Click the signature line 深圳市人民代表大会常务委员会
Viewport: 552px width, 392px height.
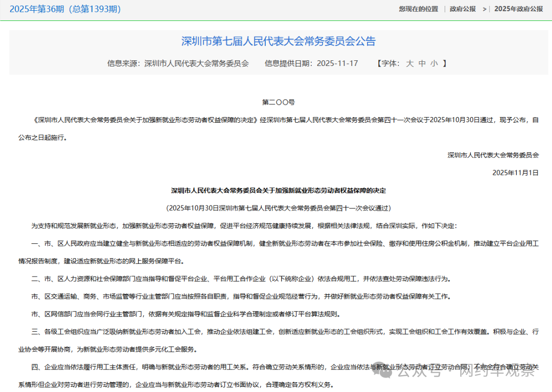pyautogui.click(x=493, y=155)
